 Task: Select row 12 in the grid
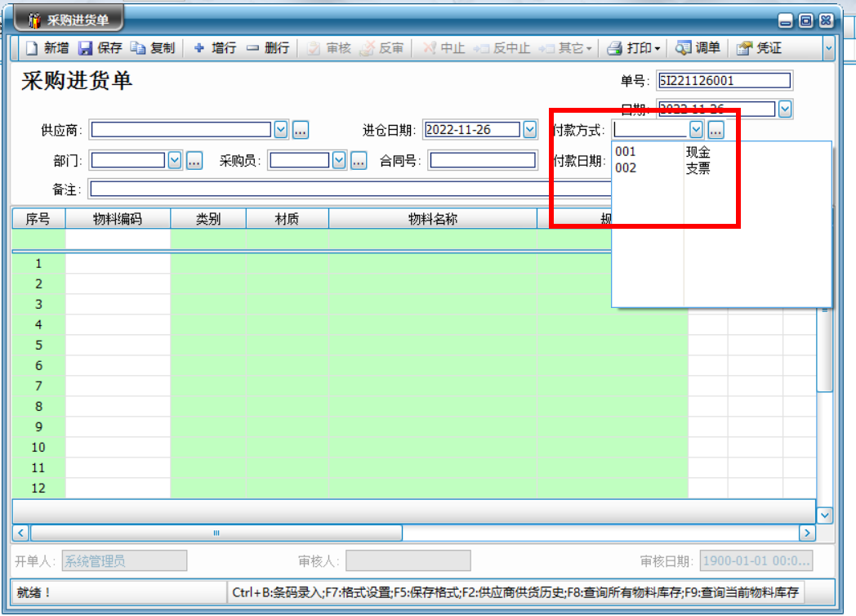coord(38,489)
